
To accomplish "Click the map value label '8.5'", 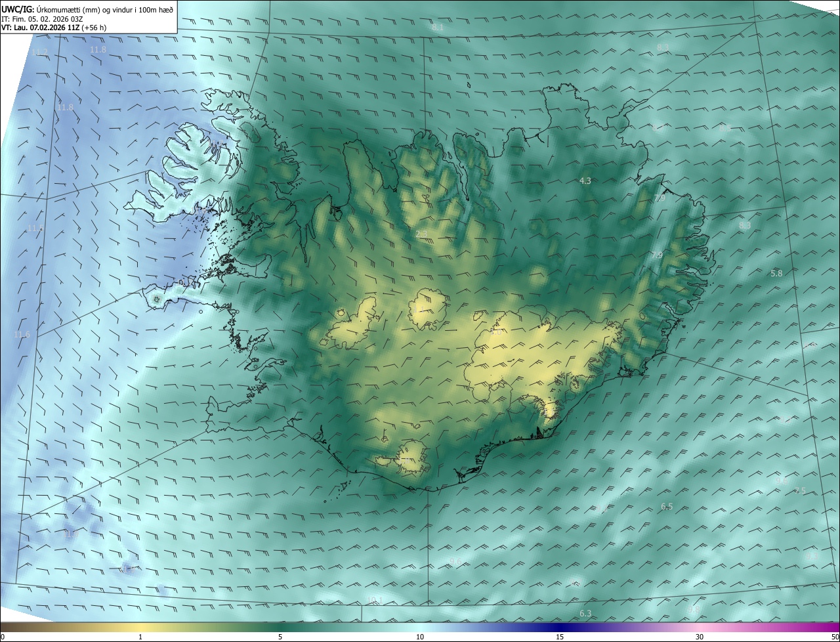I will (724, 128).
